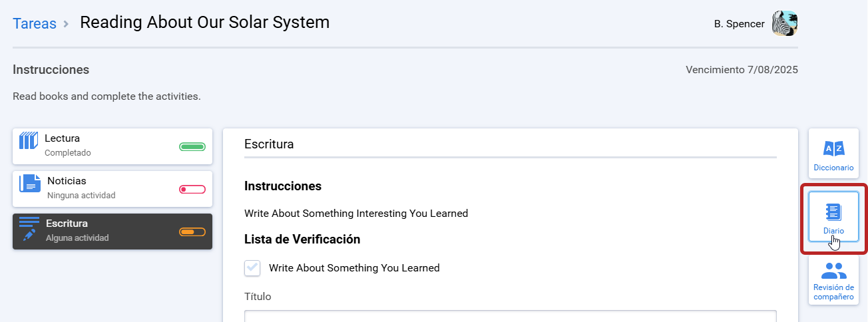Open Revisión de compañero people icon
This screenshot has width=868, height=322.
click(x=833, y=271)
